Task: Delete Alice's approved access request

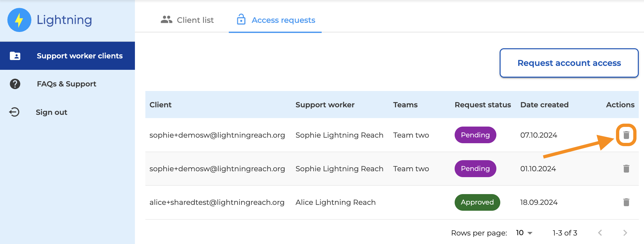Action: click(x=626, y=202)
